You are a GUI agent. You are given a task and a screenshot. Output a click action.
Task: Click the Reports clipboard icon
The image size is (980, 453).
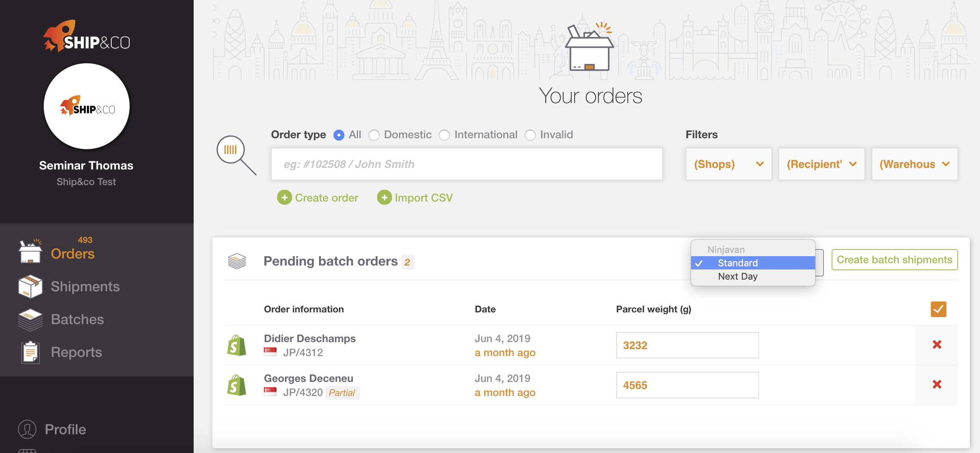(x=30, y=352)
